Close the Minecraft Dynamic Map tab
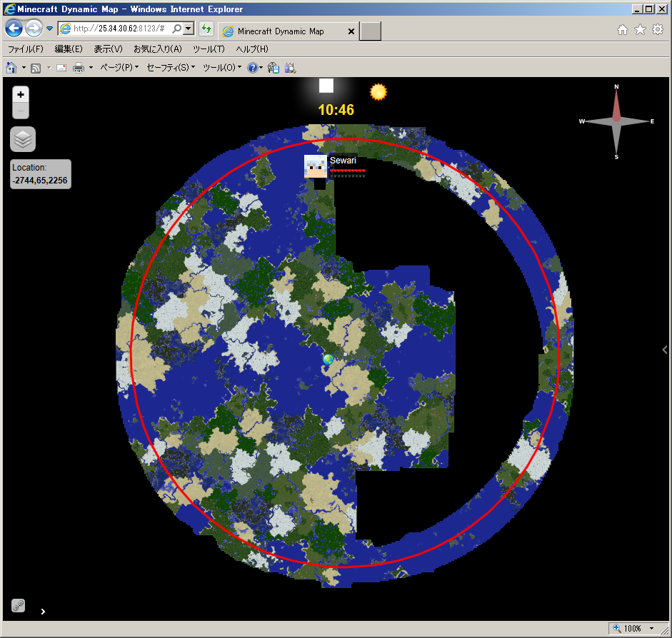Screen dimensions: 672x638 pos(351,31)
